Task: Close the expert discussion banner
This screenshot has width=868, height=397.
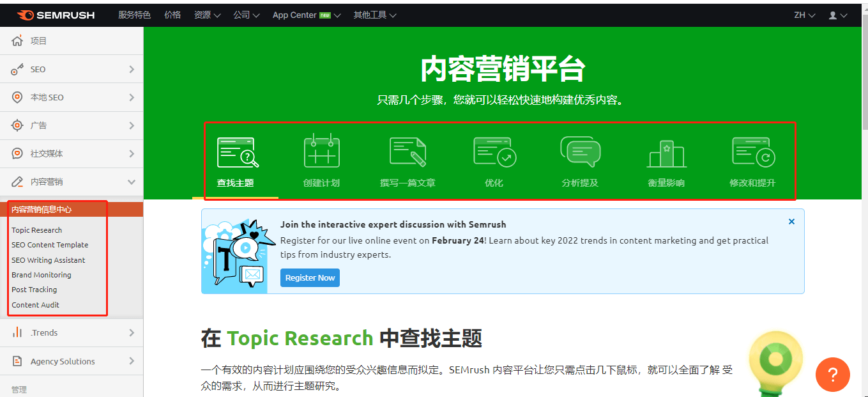Action: (x=791, y=222)
